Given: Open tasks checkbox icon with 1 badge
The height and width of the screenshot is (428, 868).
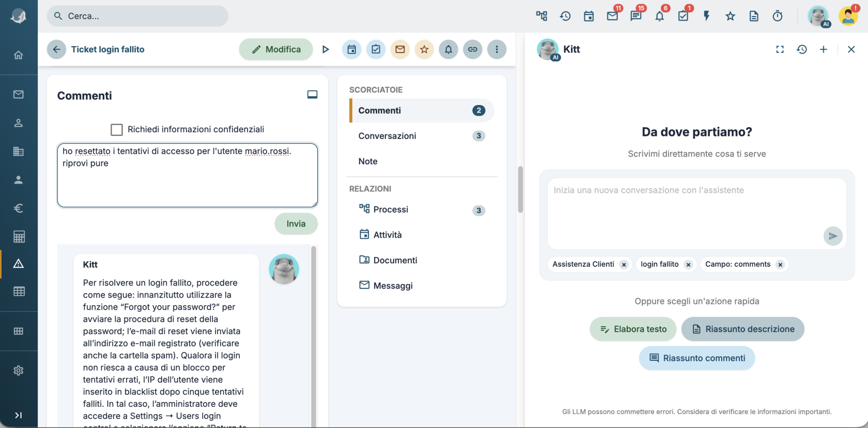Looking at the screenshot, I should 683,16.
